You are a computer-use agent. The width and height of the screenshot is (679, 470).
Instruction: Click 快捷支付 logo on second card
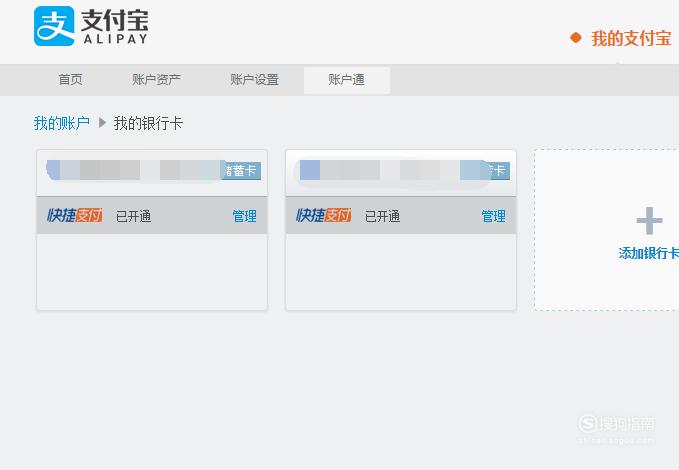[x=323, y=215]
